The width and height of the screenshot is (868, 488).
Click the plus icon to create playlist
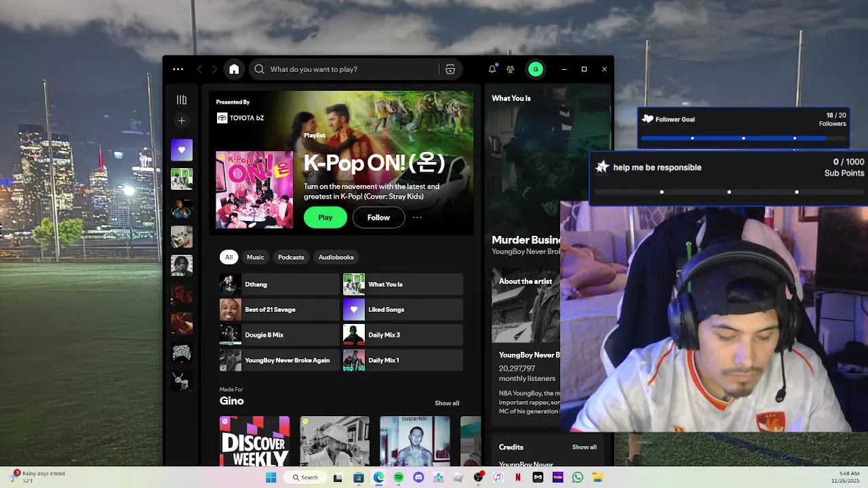tap(182, 121)
